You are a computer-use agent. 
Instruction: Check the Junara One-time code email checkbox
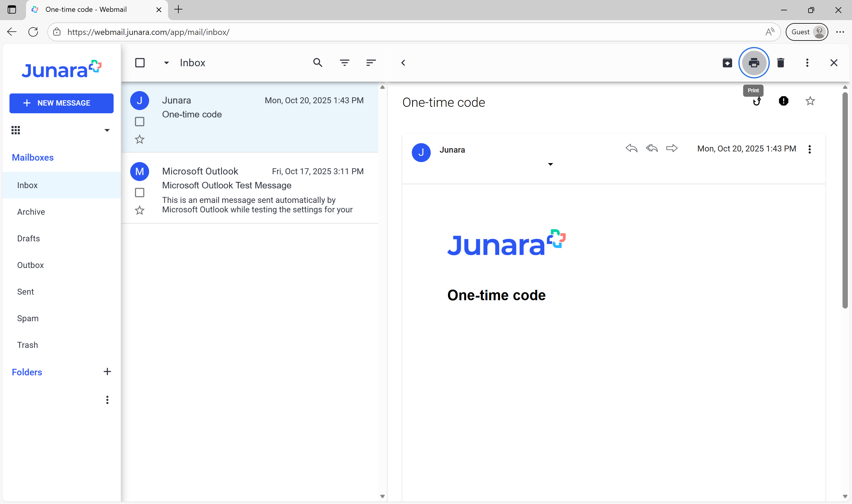click(140, 122)
